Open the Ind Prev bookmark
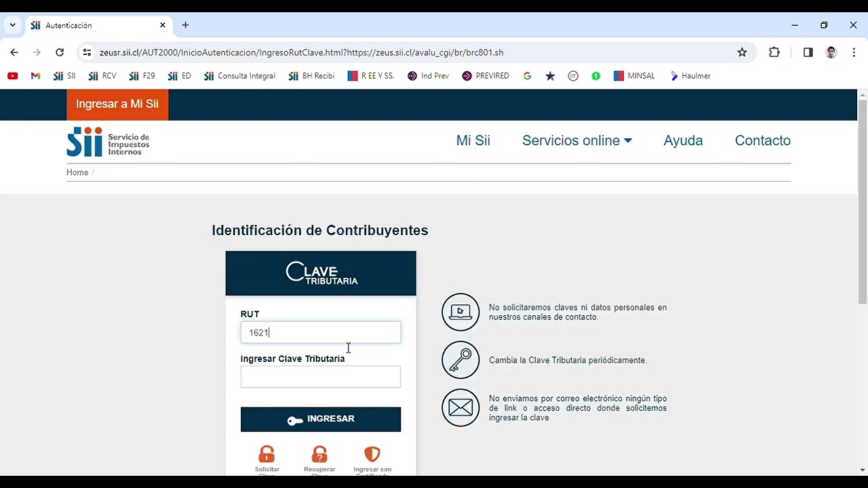The height and width of the screenshot is (488, 868). pyautogui.click(x=428, y=76)
